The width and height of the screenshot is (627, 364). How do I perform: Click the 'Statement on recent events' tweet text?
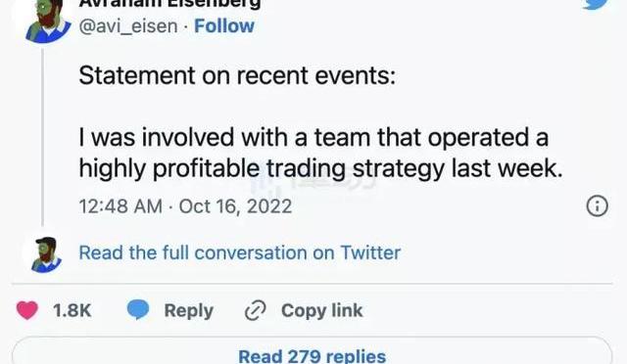pos(237,75)
